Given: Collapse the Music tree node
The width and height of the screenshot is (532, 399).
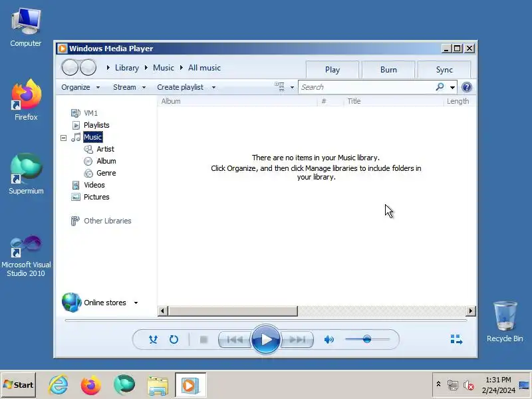Looking at the screenshot, I should [x=63, y=138].
